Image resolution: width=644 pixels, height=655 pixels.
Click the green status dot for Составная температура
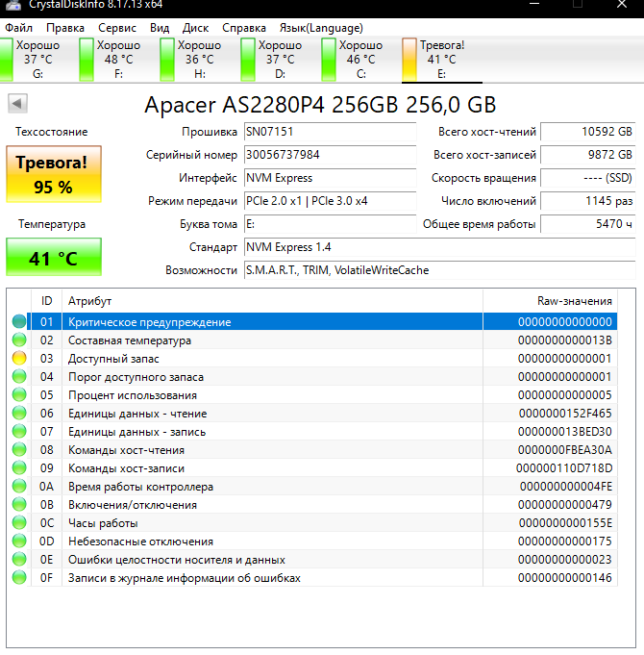[x=19, y=340]
